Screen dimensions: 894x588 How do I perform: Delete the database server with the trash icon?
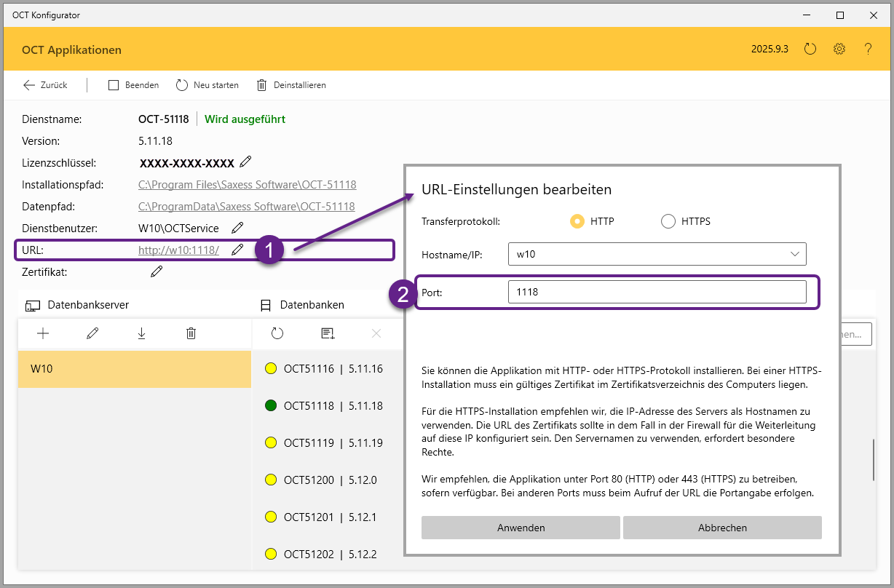click(191, 333)
